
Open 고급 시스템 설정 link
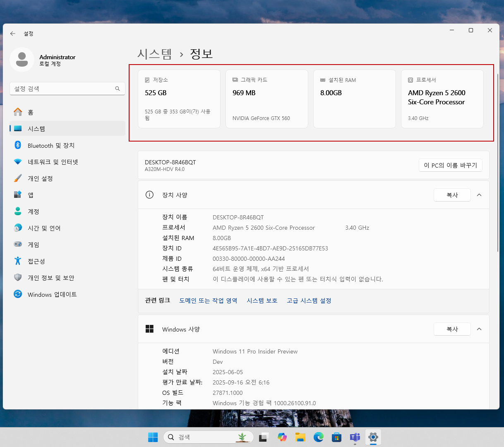(309, 300)
